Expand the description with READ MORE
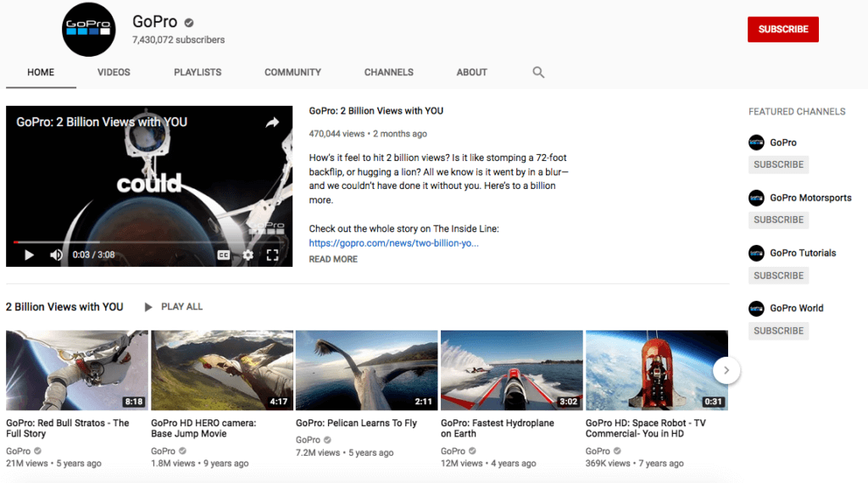 333,259
